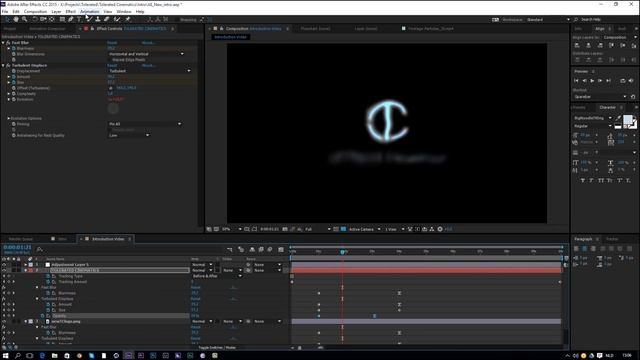This screenshot has width=640, height=360.
Task: Jump to first frame in Preview panel
Action: [576, 81]
